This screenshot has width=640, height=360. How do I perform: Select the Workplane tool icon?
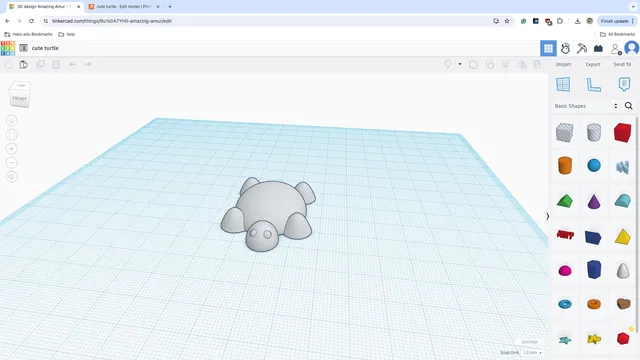click(x=563, y=84)
